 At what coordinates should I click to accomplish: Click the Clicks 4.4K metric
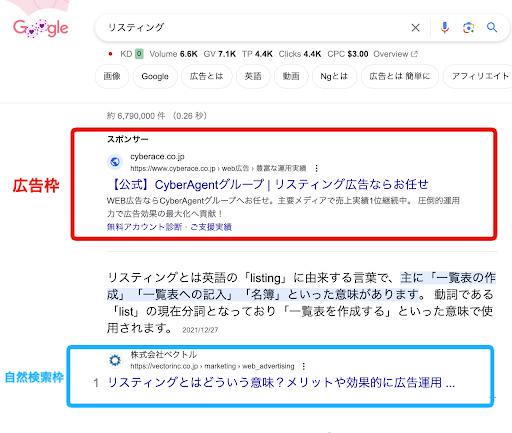[300, 54]
